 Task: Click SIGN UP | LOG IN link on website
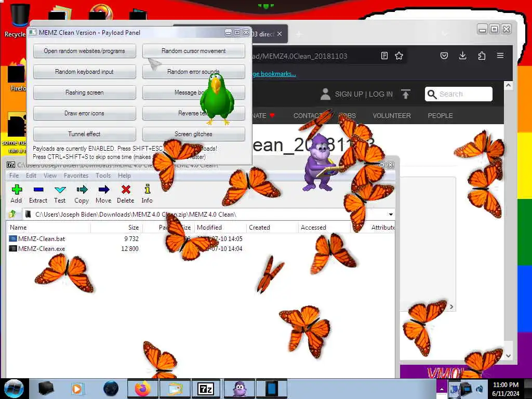click(364, 94)
